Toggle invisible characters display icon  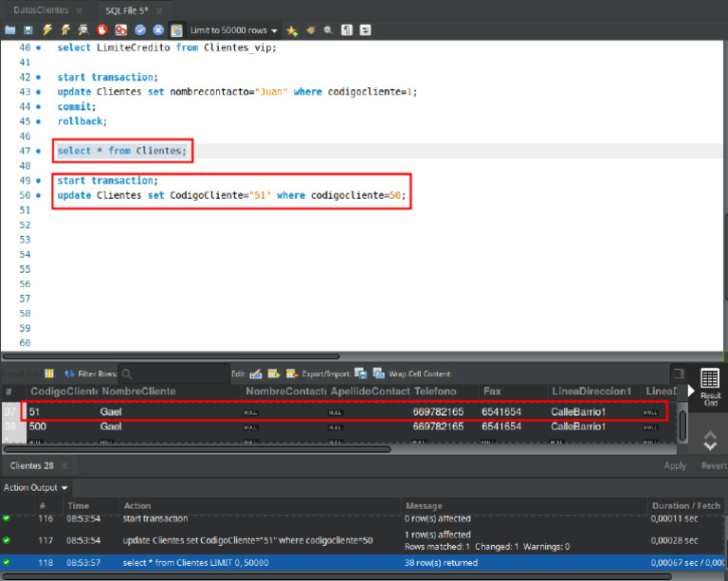347,30
